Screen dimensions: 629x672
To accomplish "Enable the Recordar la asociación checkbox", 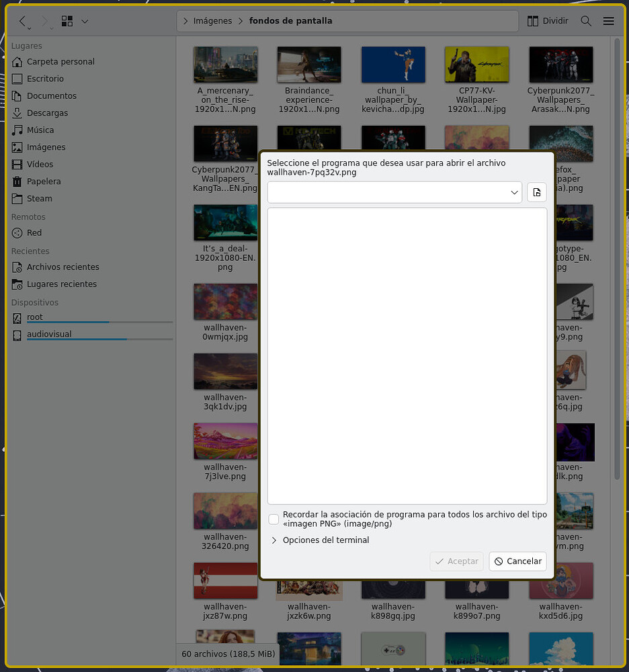I will (x=274, y=519).
